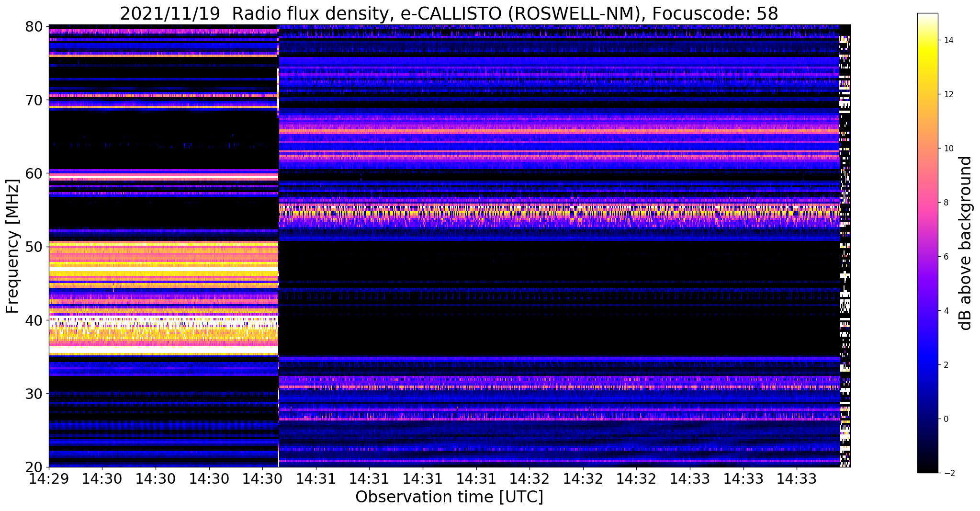Click the 14:29 time tick label
This screenshot has width=980, height=511.
point(48,478)
